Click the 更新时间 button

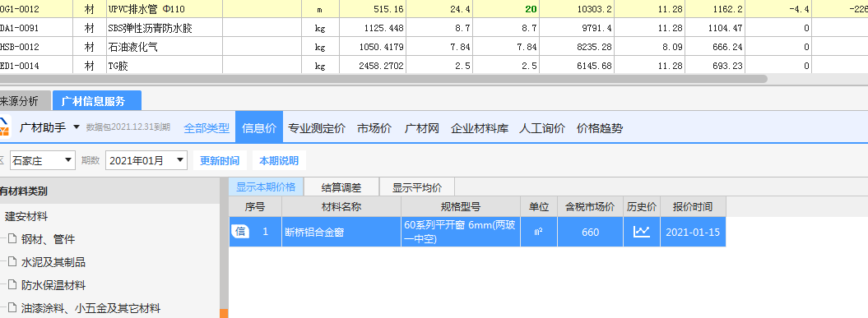point(220,161)
